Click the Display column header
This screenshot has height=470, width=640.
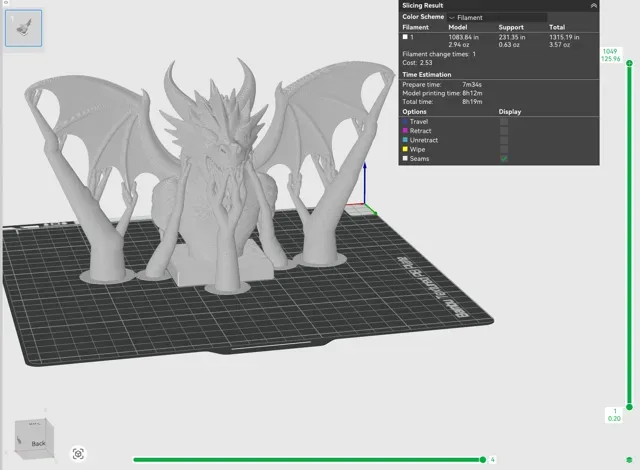pos(510,112)
